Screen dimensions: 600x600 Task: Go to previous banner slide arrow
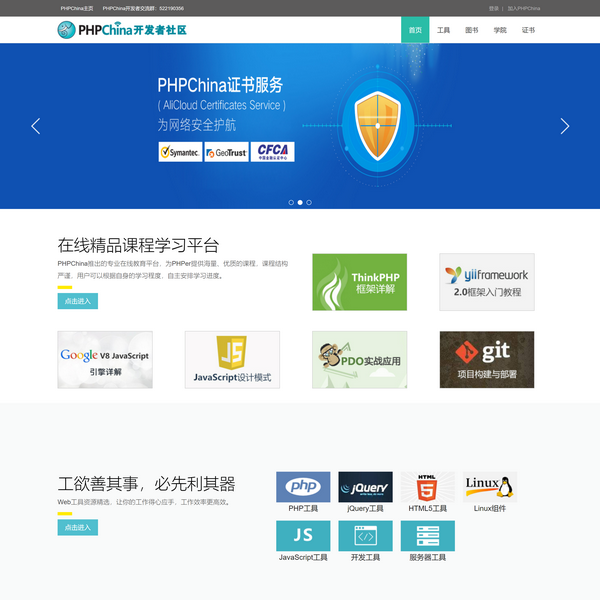[x=36, y=126]
